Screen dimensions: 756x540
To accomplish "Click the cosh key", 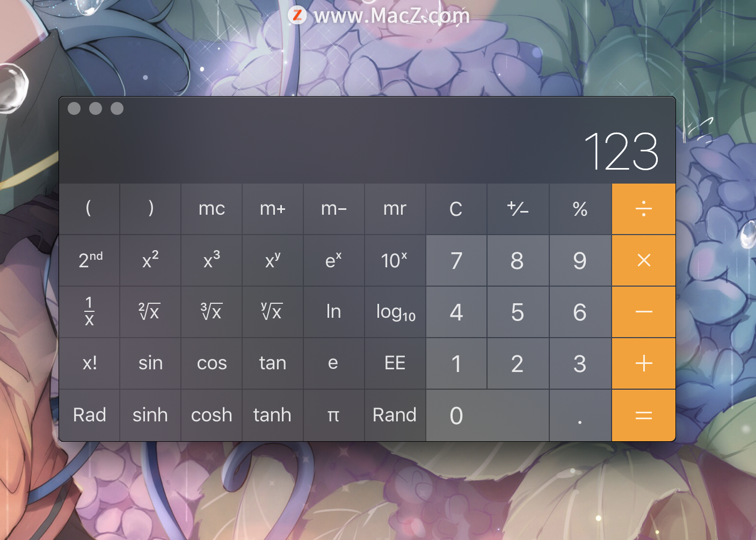I will click(212, 415).
